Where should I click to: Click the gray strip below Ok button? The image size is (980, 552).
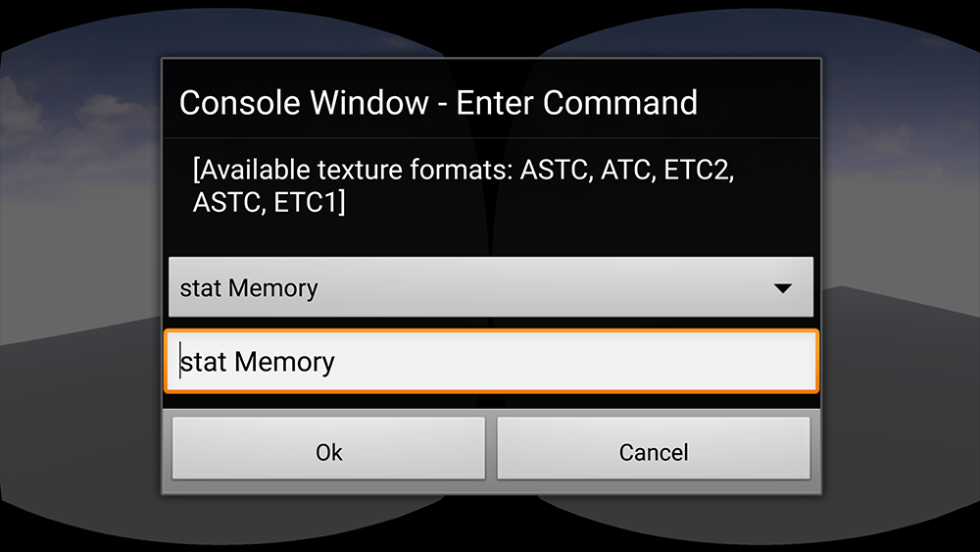[328, 487]
